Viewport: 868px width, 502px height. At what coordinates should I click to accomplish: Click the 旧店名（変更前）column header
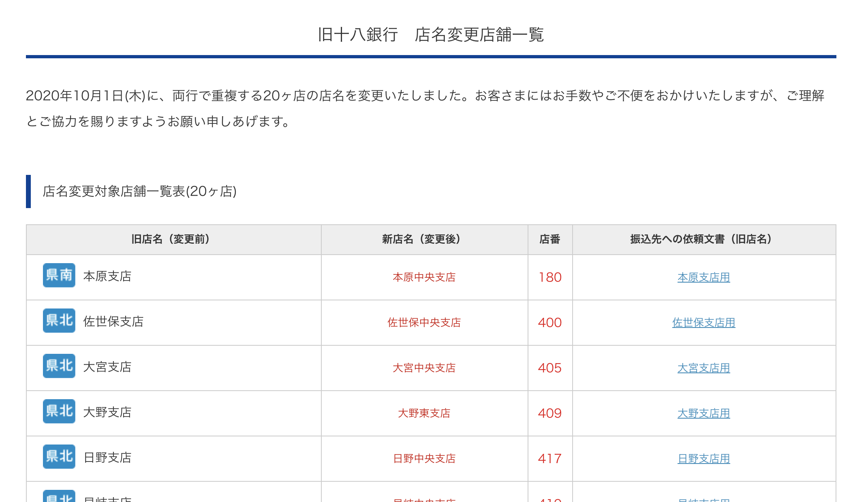(x=171, y=239)
